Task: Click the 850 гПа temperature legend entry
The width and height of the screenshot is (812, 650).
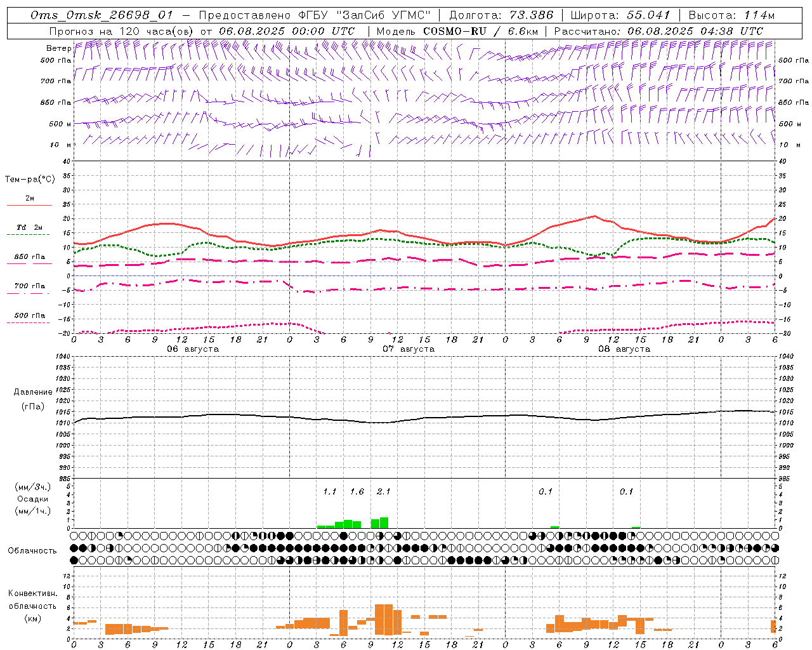Action: click(x=30, y=257)
